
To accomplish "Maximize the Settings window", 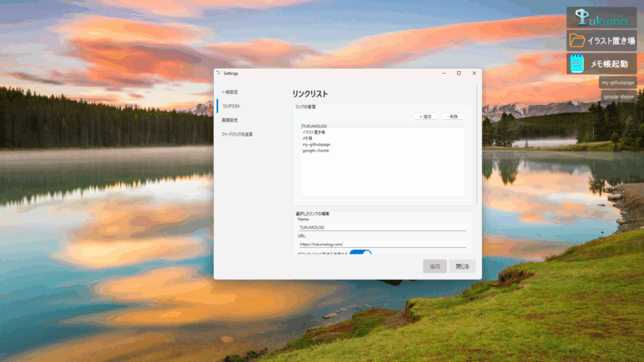I will point(459,73).
